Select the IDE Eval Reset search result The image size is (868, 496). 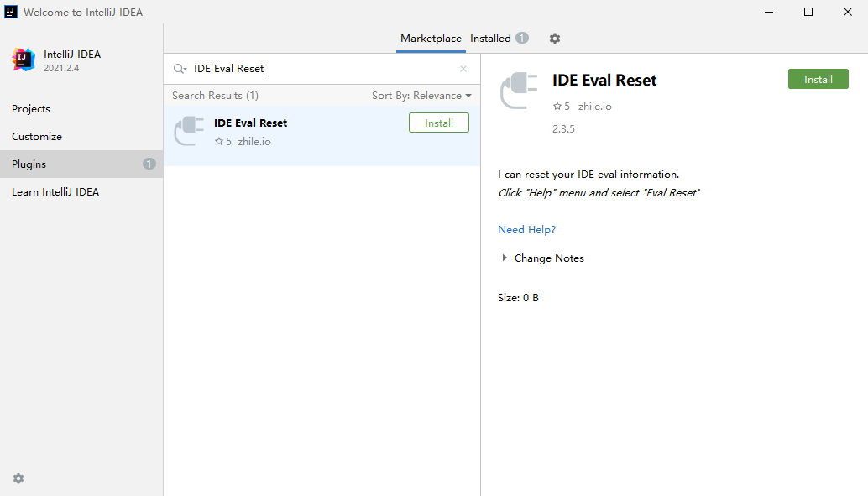point(322,136)
